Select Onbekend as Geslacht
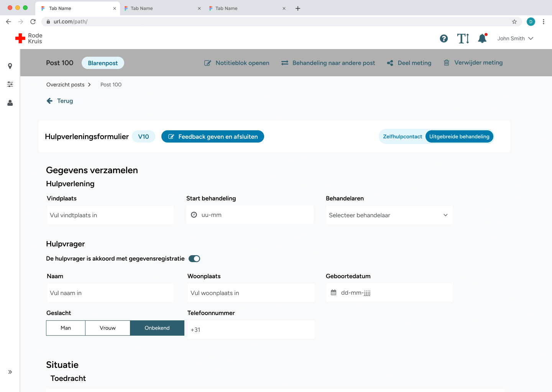The width and height of the screenshot is (552, 392). click(x=157, y=328)
